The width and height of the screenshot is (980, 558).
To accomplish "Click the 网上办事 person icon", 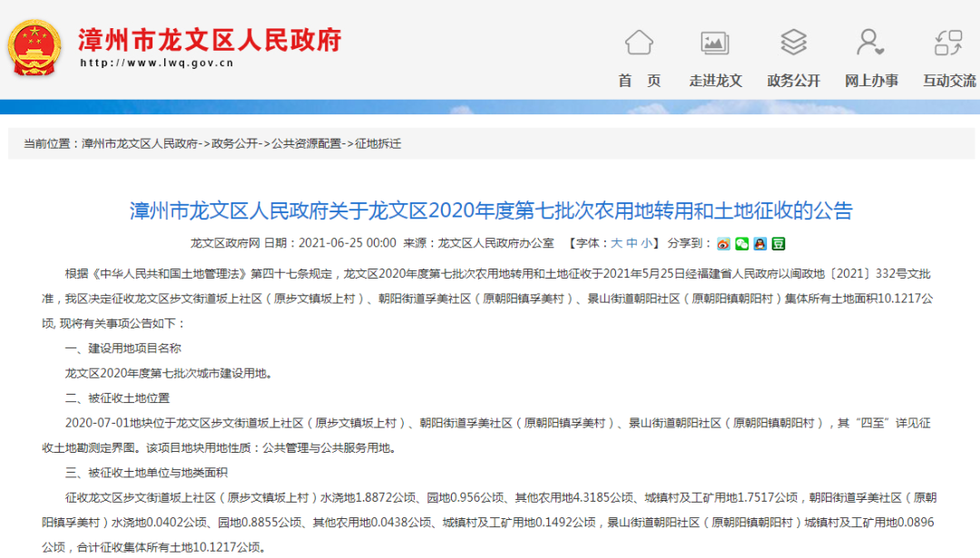I will 870,43.
